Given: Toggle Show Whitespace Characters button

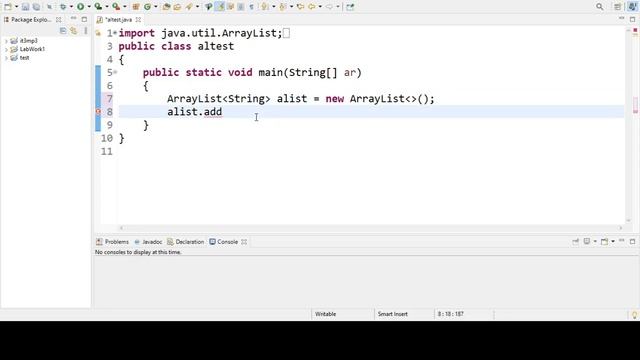Looking at the screenshot, I should tap(251, 7).
